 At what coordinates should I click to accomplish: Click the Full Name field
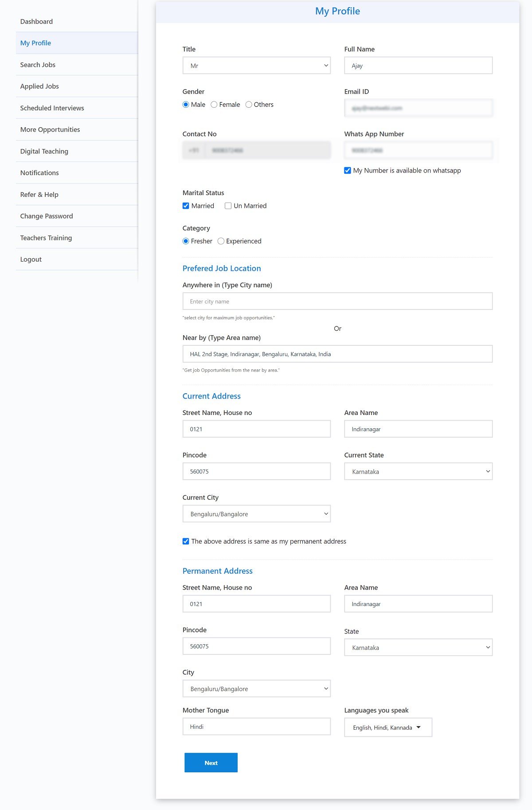(x=419, y=66)
